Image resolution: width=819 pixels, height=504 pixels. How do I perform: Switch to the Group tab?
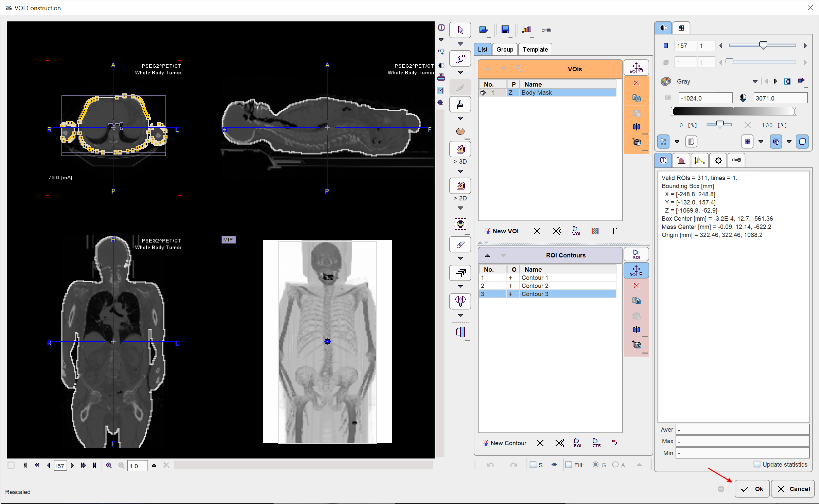point(505,50)
